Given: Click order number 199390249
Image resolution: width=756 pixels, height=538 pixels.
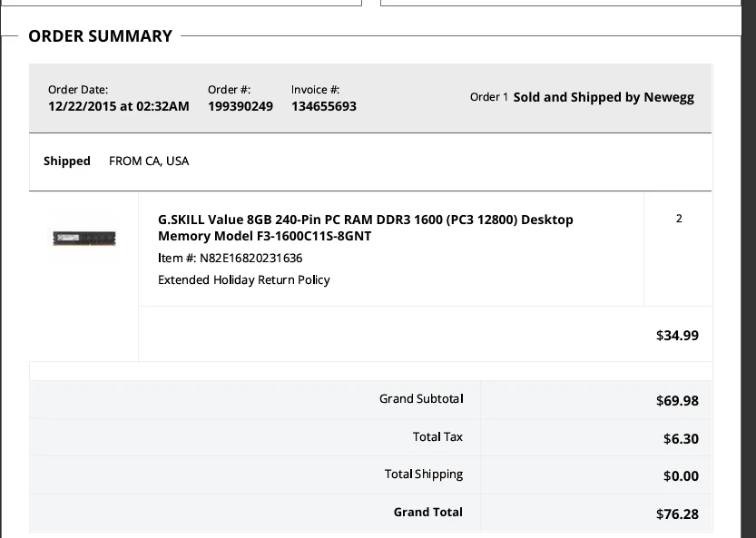Looking at the screenshot, I should point(240,107).
